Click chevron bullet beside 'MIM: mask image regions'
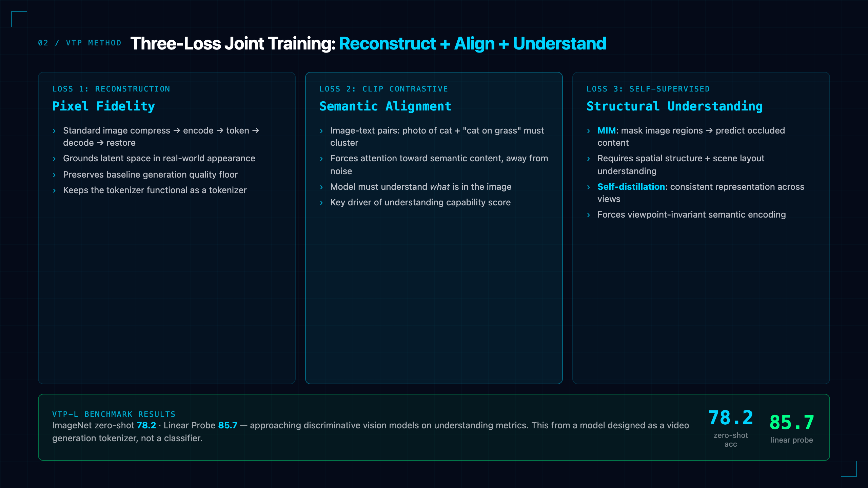 coord(589,131)
